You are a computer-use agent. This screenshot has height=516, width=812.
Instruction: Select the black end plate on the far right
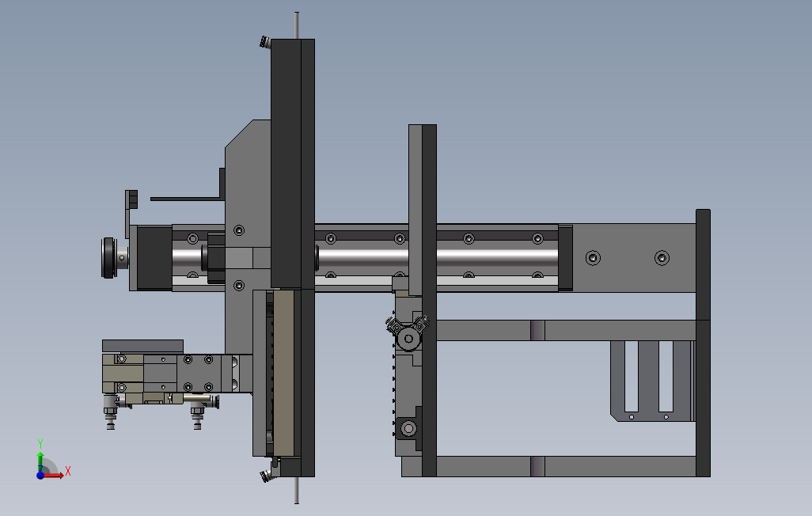(703, 343)
